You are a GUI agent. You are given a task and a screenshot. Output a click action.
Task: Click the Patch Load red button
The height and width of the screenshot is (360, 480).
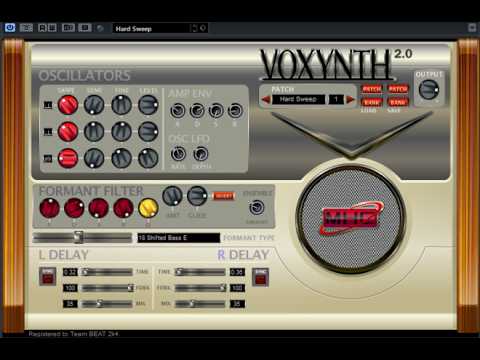click(x=371, y=89)
